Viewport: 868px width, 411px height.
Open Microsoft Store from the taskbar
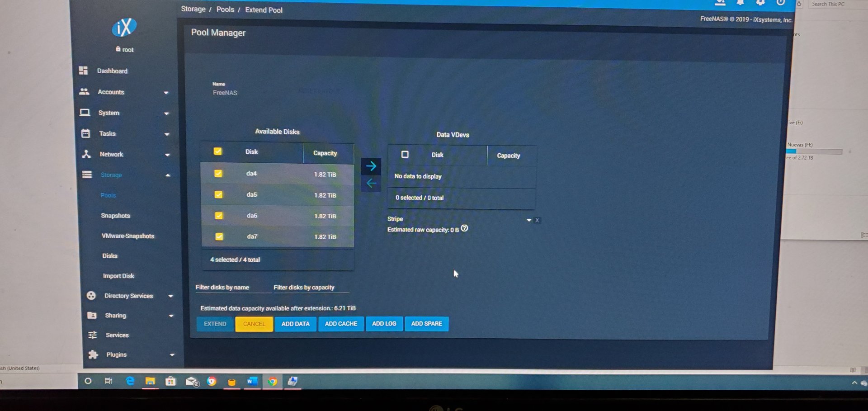(x=170, y=381)
